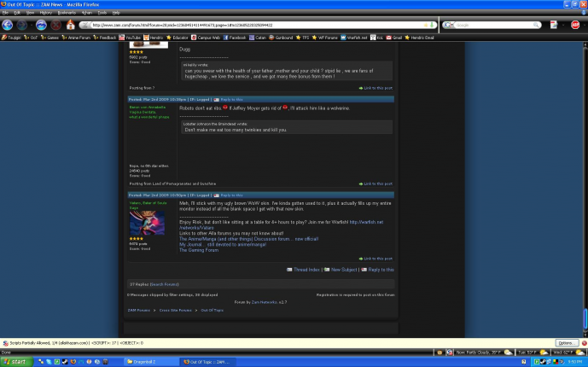This screenshot has height=367, width=588.
Task: Open the Help menu
Action: (116, 13)
